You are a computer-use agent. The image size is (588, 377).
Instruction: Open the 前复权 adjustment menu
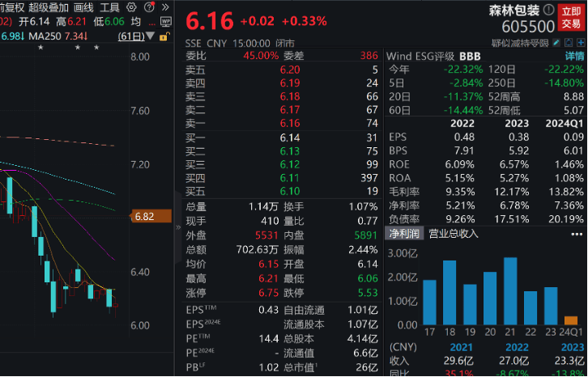(12, 7)
